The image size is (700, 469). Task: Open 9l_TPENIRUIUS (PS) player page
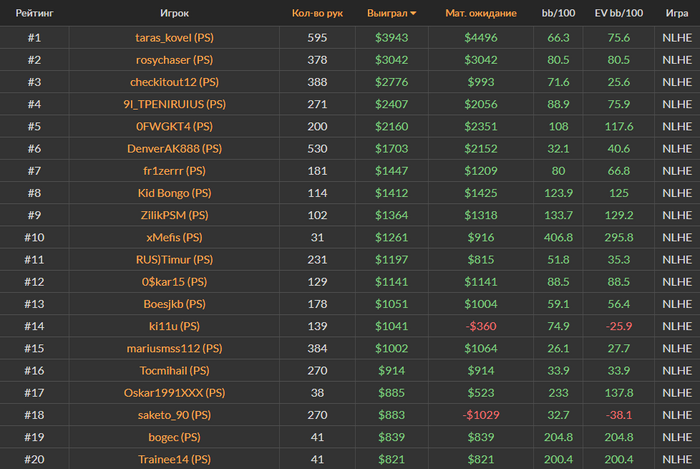pyautogui.click(x=174, y=104)
